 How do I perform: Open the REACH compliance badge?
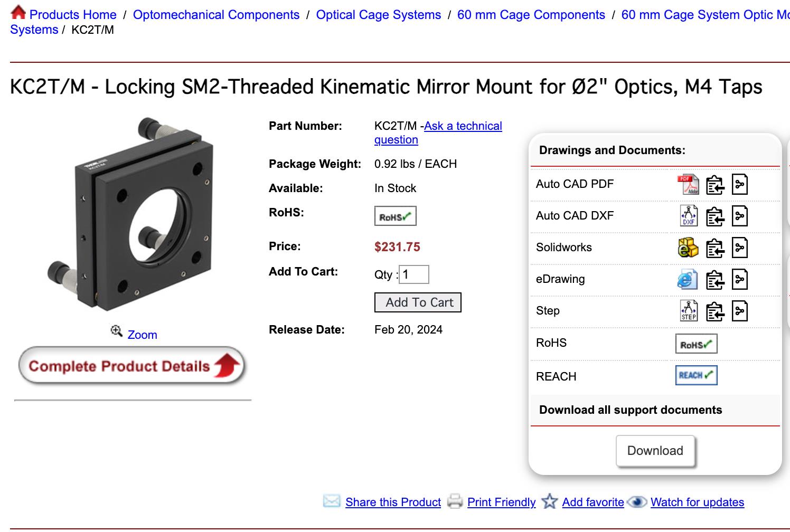tap(696, 375)
